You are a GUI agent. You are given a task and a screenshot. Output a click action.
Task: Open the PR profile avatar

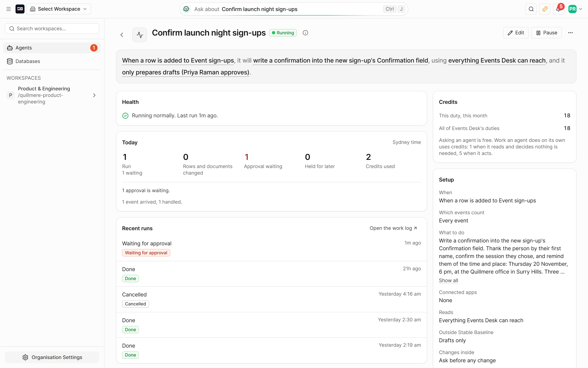tap(572, 9)
